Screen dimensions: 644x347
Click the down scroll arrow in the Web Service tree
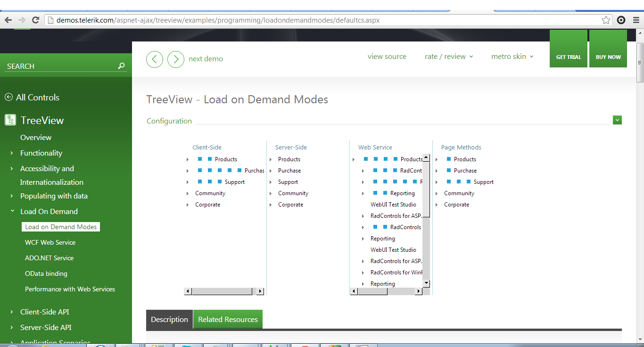[x=426, y=283]
